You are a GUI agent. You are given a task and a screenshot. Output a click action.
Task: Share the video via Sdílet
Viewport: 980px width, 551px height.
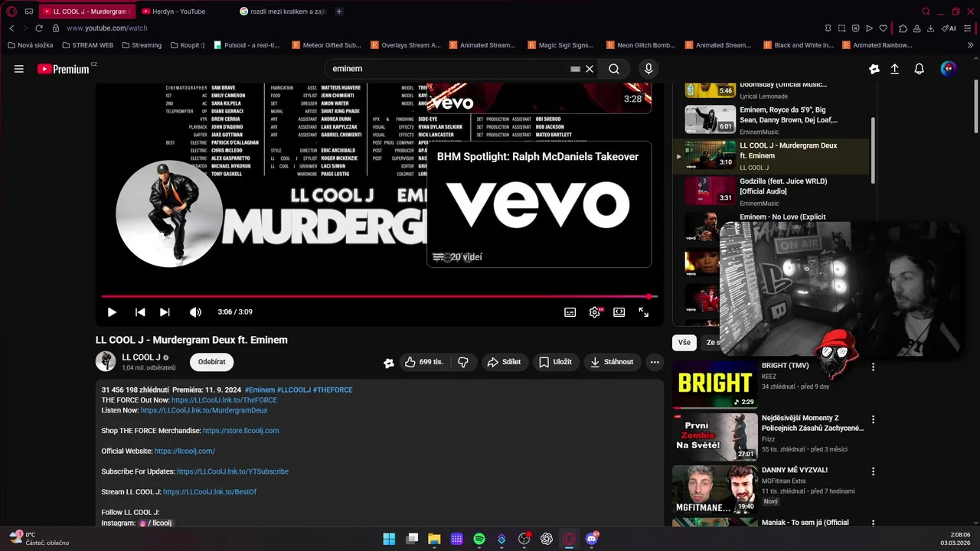click(504, 362)
